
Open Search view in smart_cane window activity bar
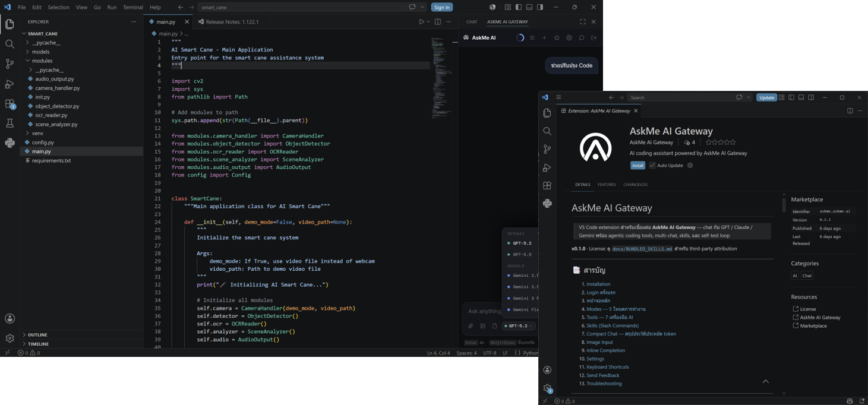10,44
